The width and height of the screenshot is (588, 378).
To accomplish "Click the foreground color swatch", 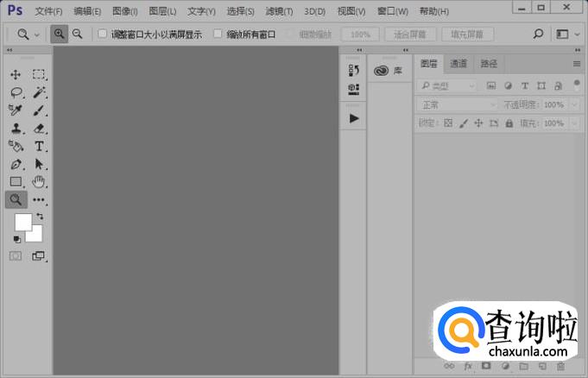I will pos(22,222).
